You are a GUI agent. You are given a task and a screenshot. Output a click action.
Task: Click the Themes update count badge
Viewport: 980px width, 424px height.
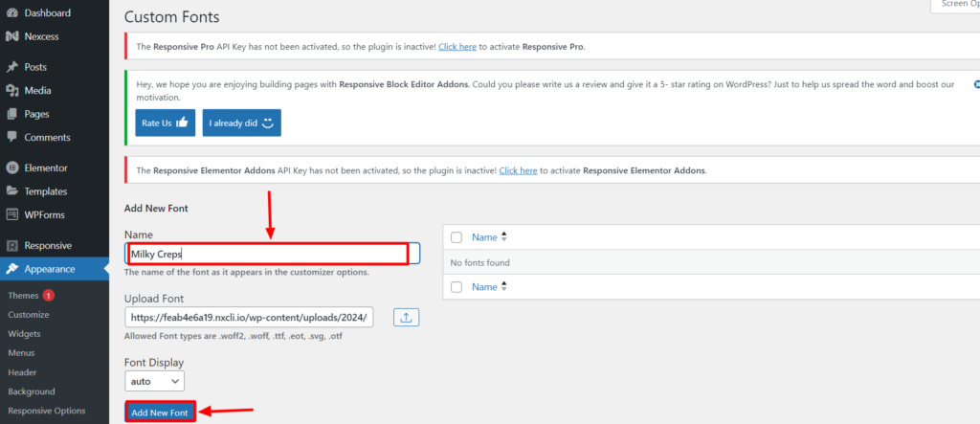click(49, 295)
